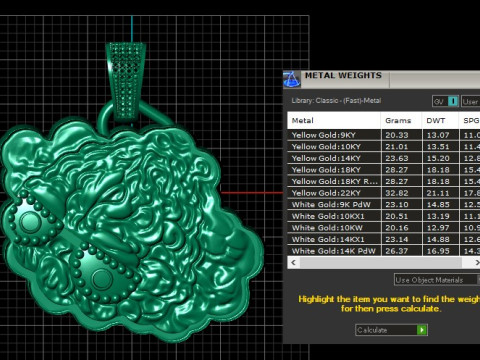Click the 20.33 grams value
This screenshot has width=480, height=360.
(x=397, y=135)
